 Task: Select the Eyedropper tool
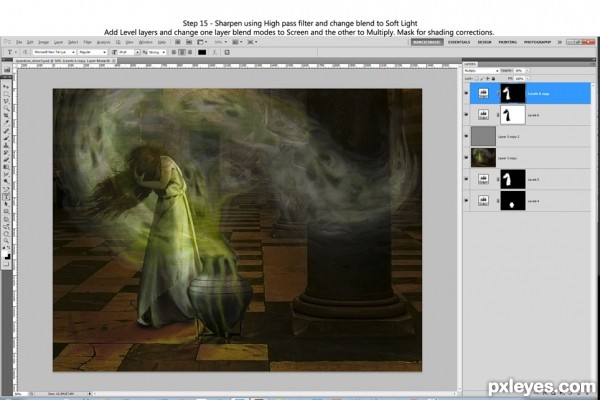7,122
